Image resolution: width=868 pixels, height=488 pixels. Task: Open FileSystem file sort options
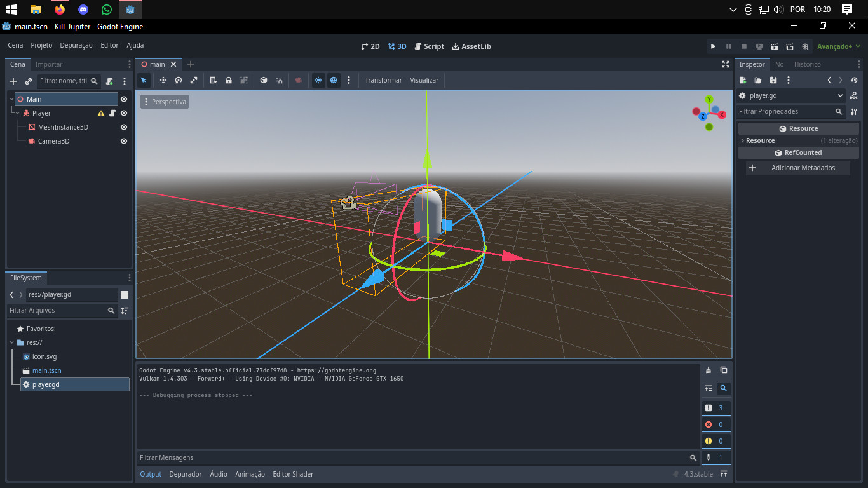tap(125, 311)
